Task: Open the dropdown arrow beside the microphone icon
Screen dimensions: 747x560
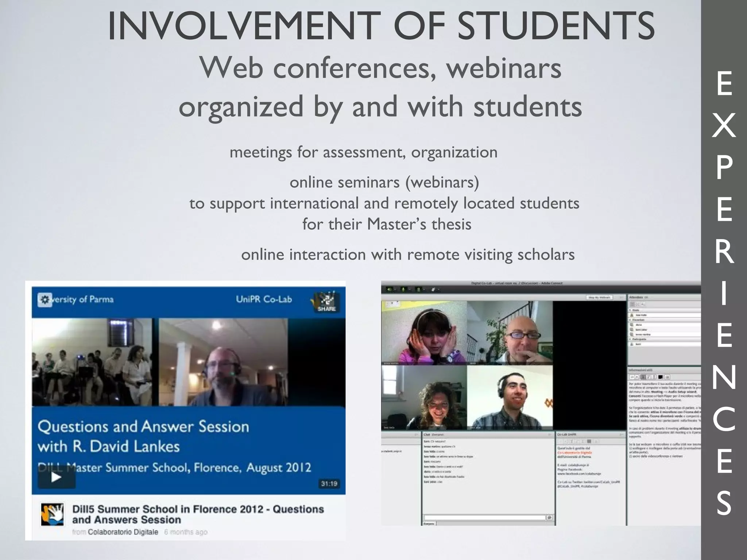Action: [410, 289]
